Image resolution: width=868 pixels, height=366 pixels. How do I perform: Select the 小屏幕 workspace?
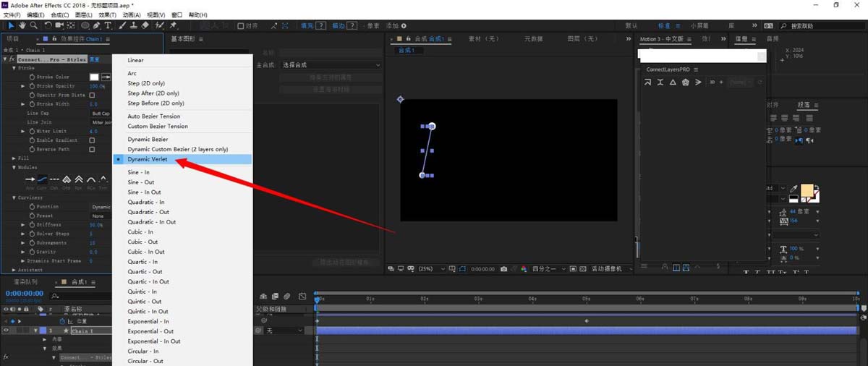[699, 26]
